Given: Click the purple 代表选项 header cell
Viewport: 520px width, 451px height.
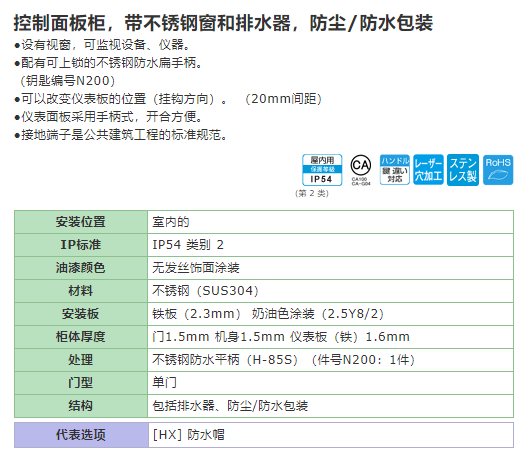Looking at the screenshot, I should 81,435.
